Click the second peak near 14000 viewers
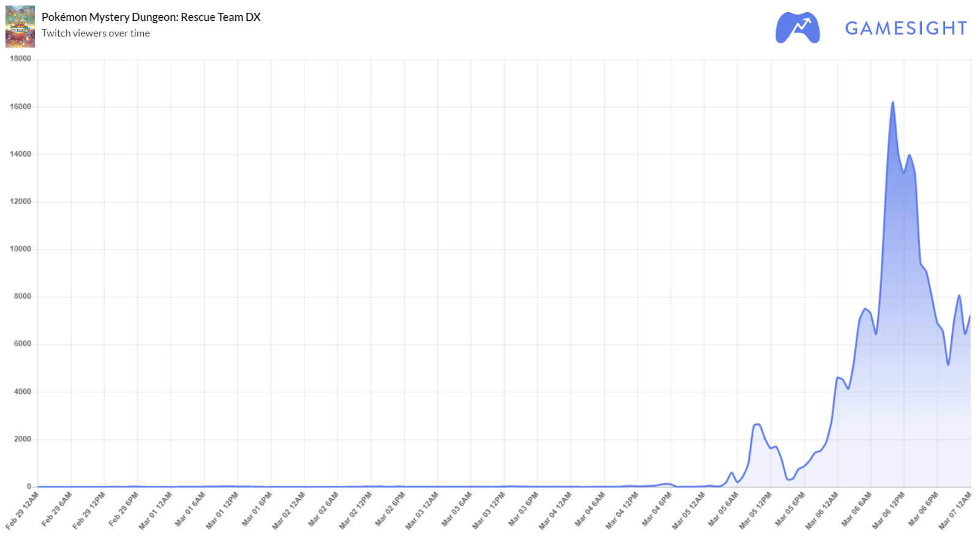Screen dimensions: 980x551 tap(909, 155)
